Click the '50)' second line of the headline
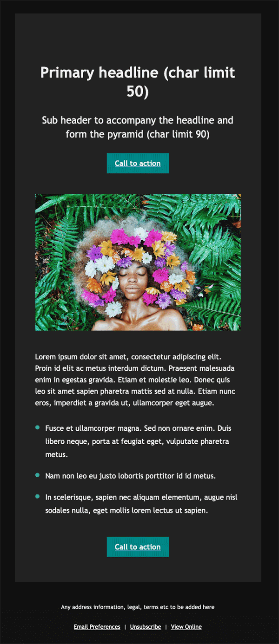The height and width of the screenshot is (644, 279). (x=138, y=92)
